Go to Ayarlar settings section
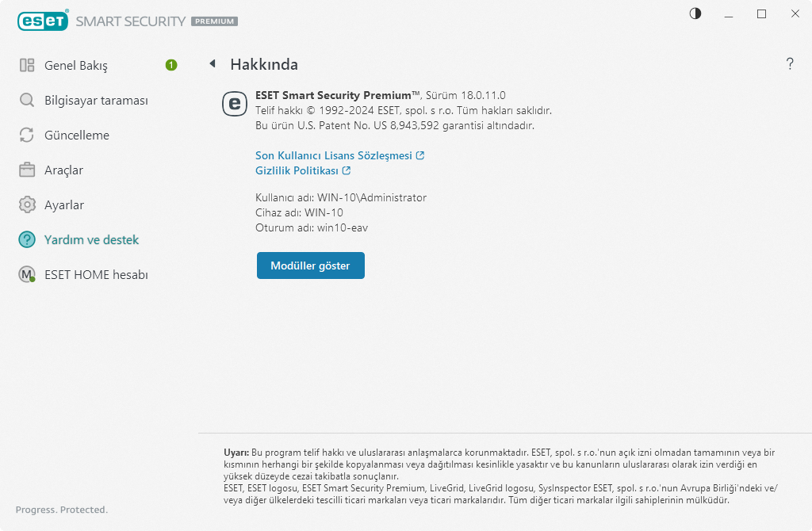The image size is (812, 531). point(64,204)
